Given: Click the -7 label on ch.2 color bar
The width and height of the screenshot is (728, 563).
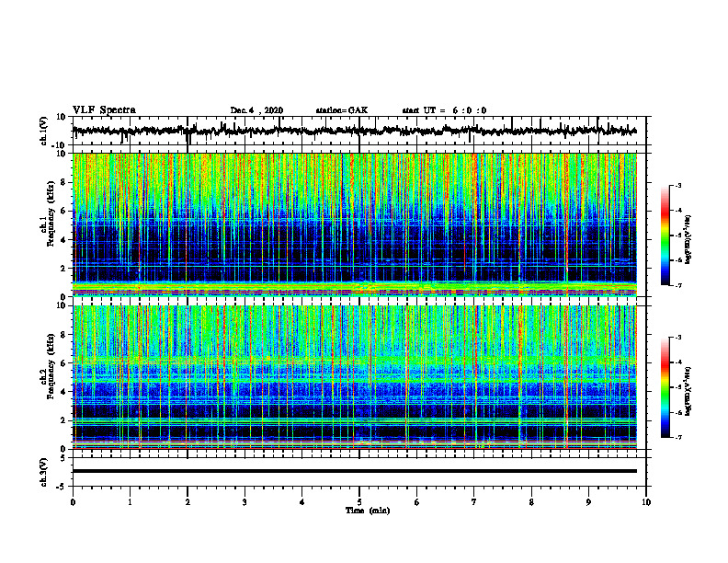Looking at the screenshot, I should click(677, 437).
